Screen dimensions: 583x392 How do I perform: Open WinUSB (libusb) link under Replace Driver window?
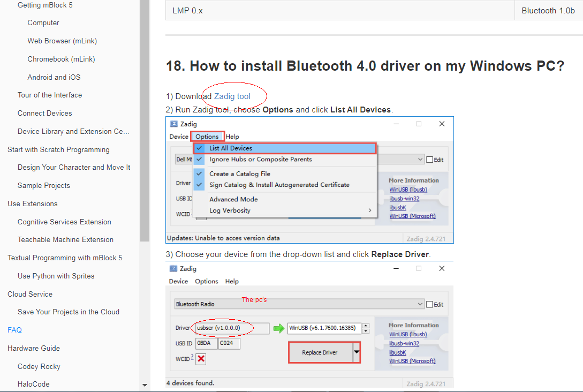click(408, 334)
